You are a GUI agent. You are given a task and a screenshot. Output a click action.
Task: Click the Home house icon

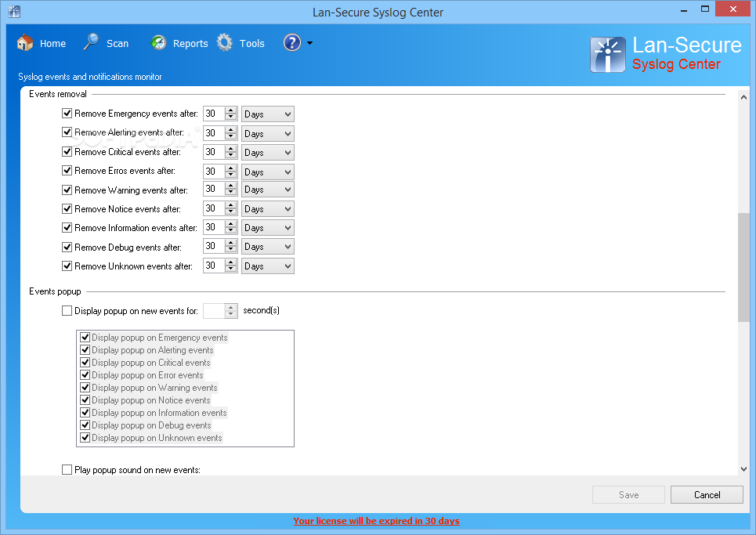point(25,43)
